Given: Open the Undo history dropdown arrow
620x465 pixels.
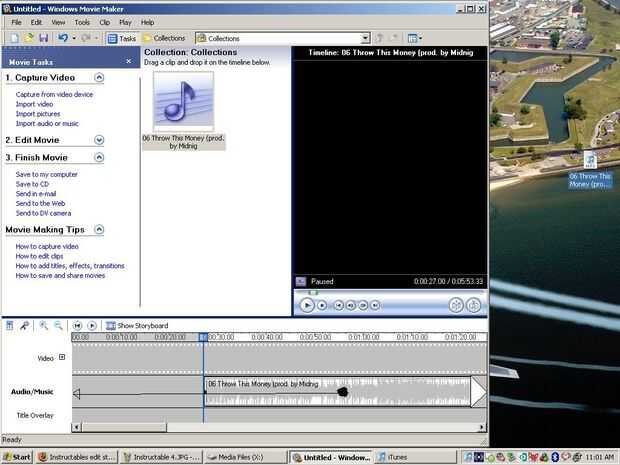Looking at the screenshot, I should [x=74, y=38].
